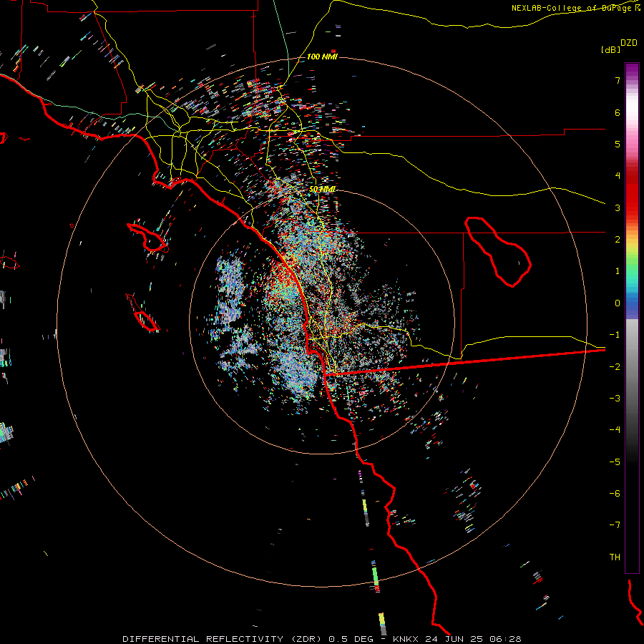
Task: Click the DZD legend title
Action: (x=629, y=42)
